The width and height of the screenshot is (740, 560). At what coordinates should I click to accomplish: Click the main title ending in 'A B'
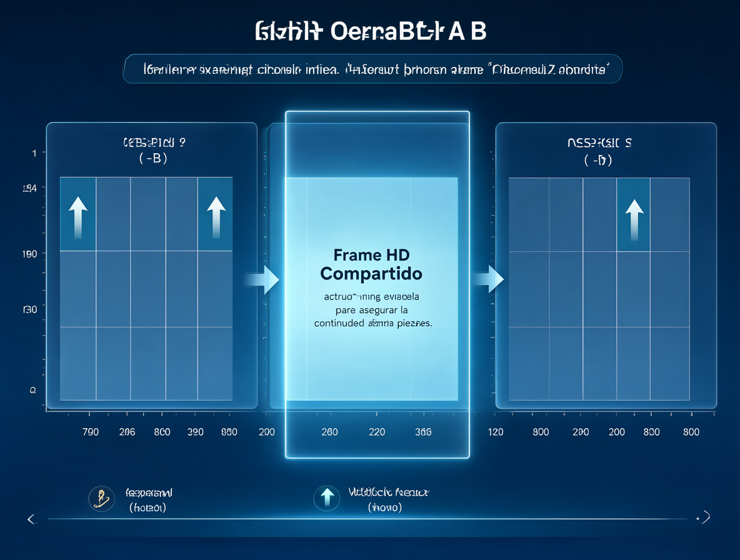371,31
